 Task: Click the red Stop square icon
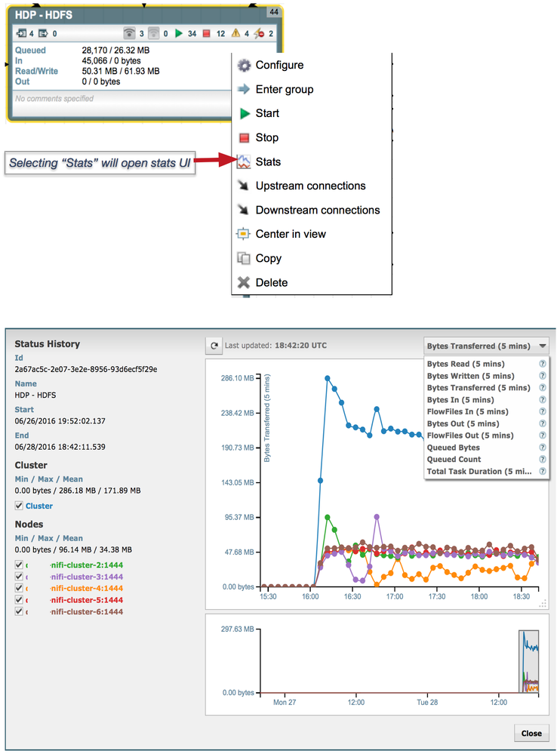(x=245, y=138)
